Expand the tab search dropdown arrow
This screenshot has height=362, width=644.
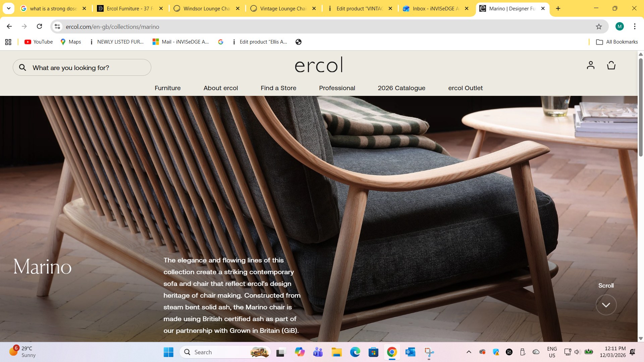9,8
